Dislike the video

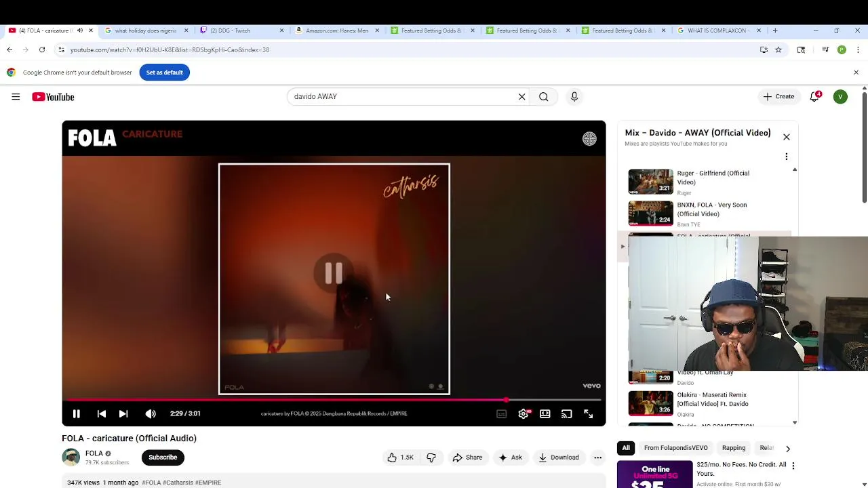coord(431,457)
